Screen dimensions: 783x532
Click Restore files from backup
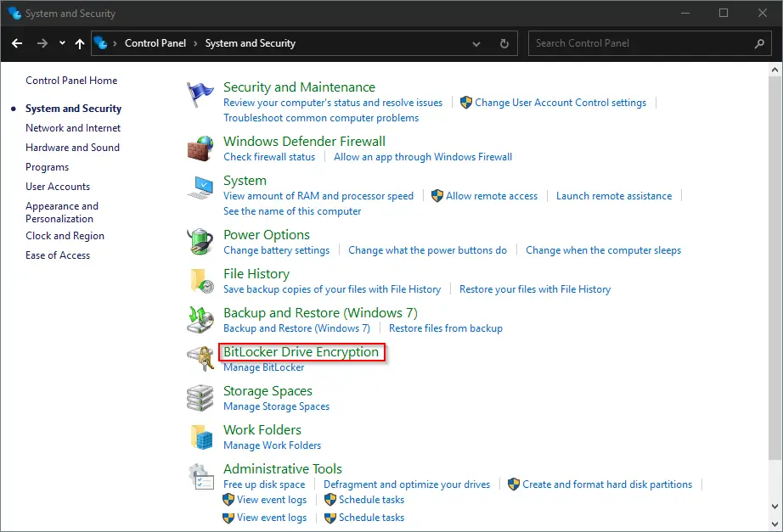(446, 328)
